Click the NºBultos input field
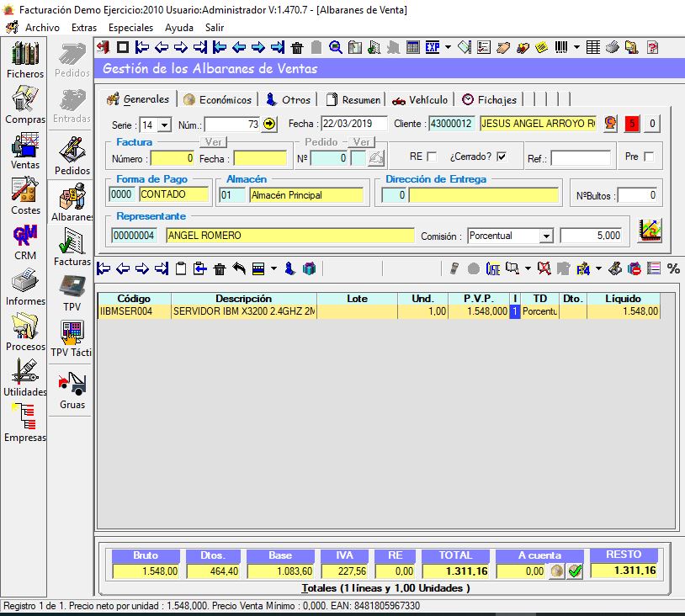The image size is (685, 616). click(637, 195)
